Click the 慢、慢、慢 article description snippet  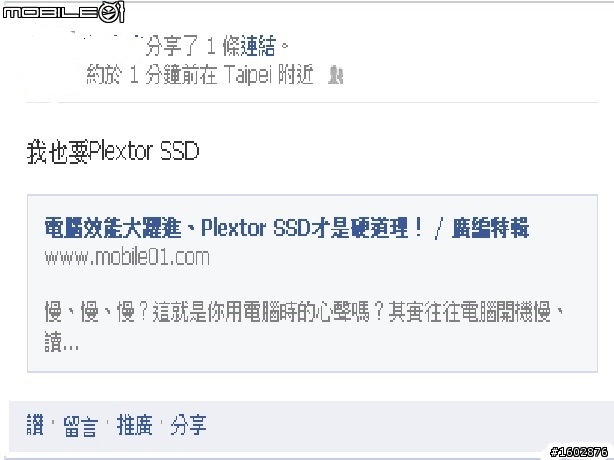click(x=305, y=312)
